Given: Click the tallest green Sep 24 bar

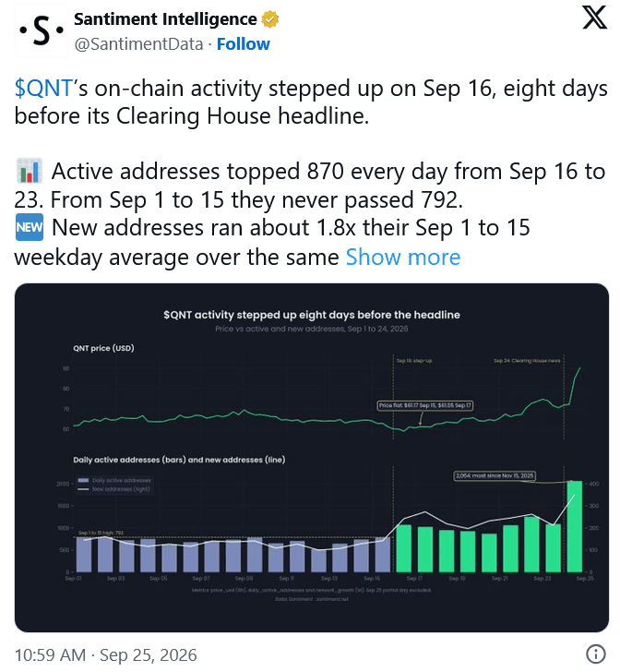Looking at the screenshot, I should [574, 526].
